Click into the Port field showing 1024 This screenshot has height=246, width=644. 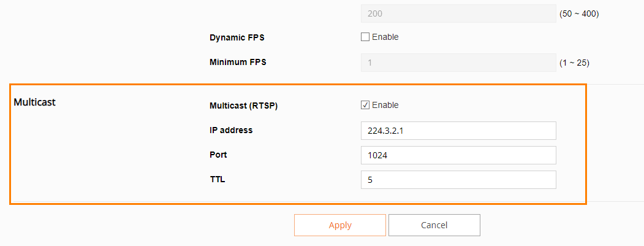(x=458, y=155)
